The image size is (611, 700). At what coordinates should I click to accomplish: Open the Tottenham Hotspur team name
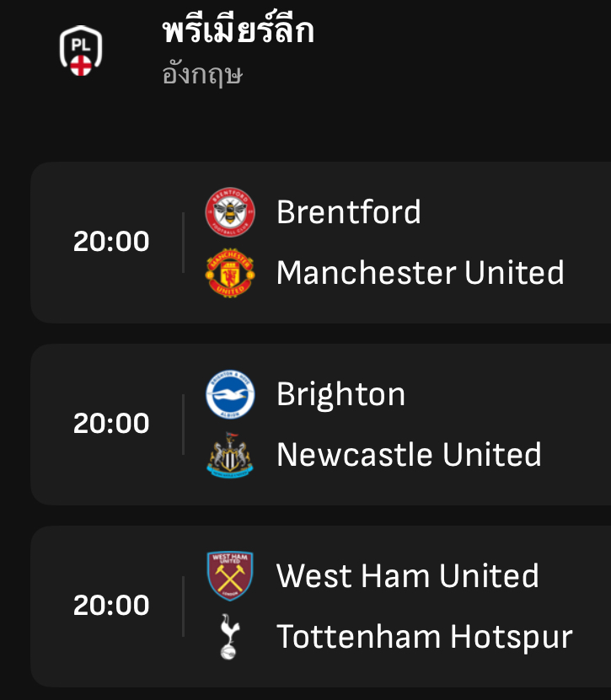tap(424, 638)
